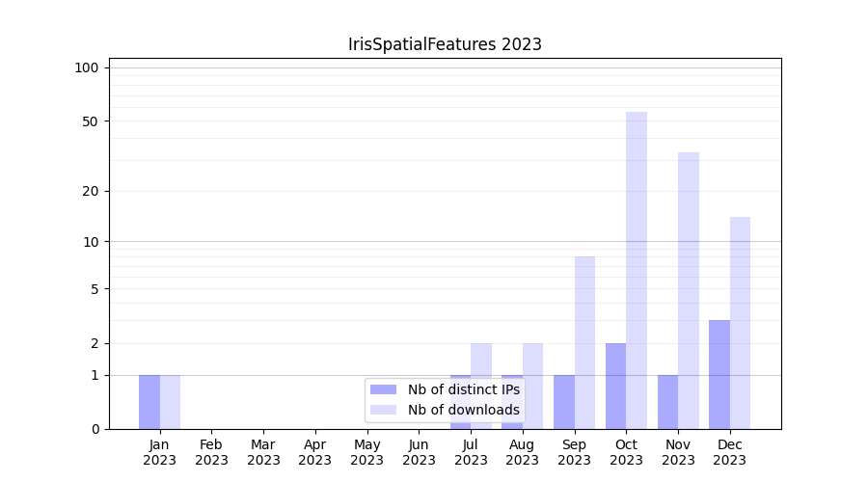Viewport: 868px width, 482px height.
Task: Click the Jan 2023 distinct IPs bar
Action: click(x=149, y=402)
